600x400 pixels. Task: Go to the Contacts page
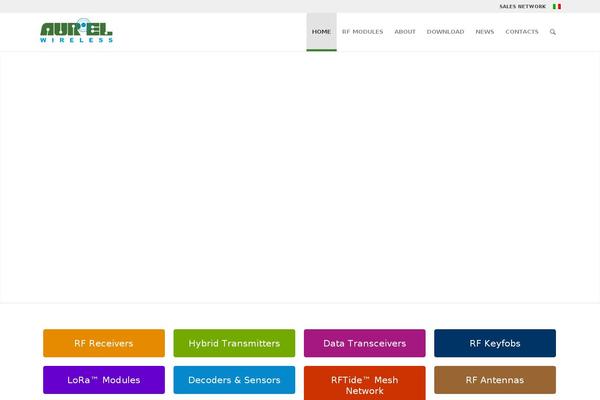[x=522, y=32]
